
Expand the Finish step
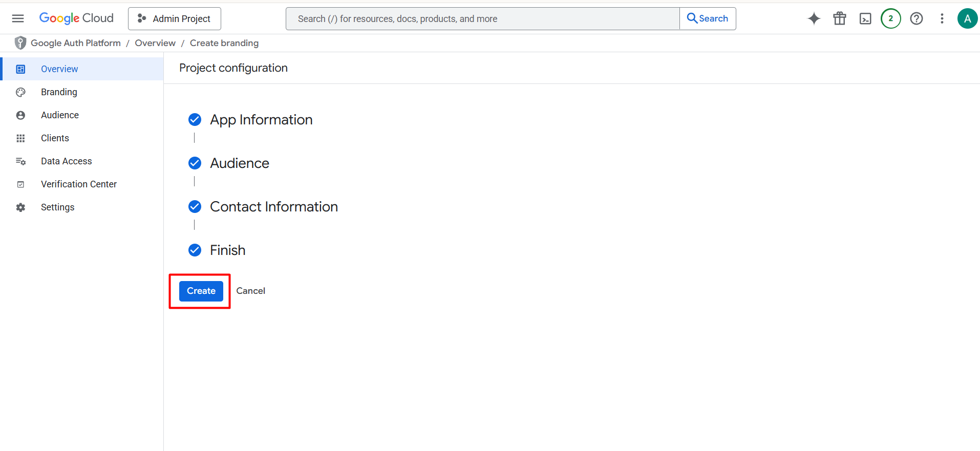228,250
